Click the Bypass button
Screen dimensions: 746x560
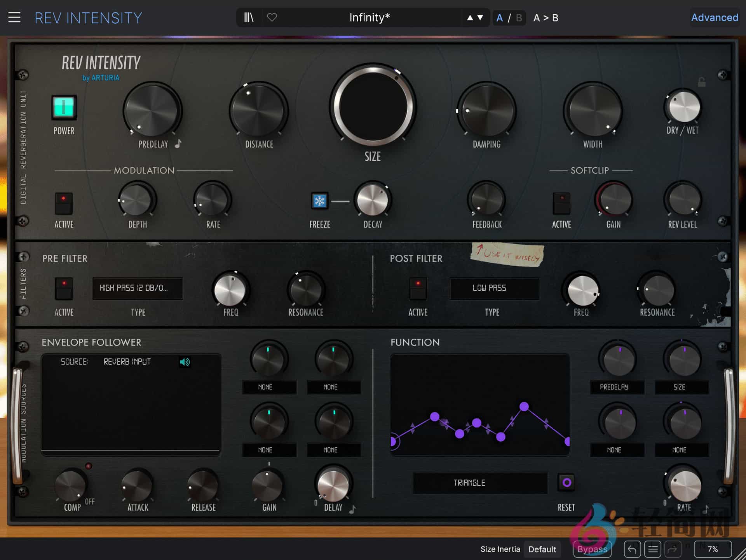coord(592,549)
